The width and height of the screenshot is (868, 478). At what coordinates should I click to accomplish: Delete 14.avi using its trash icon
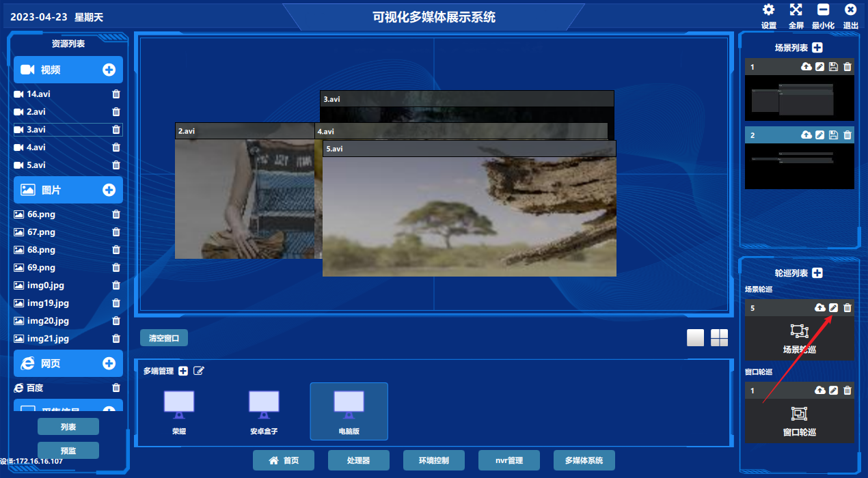(x=116, y=94)
